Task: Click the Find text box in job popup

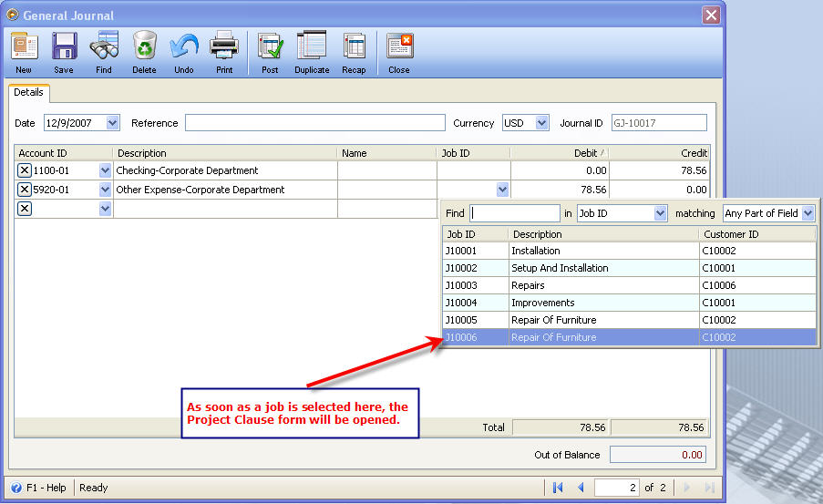Action: coord(515,213)
